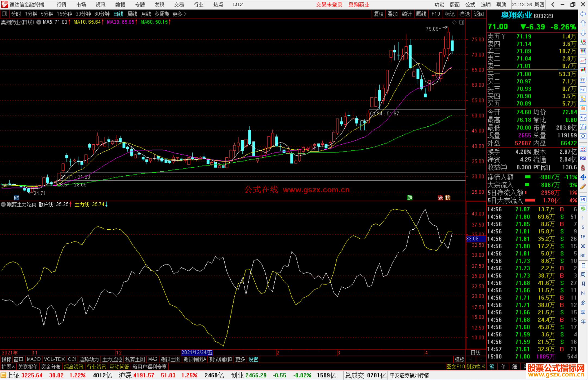588x380 pixels.
Task: Click the 笔 tick tab below trade list
Action: (492, 367)
